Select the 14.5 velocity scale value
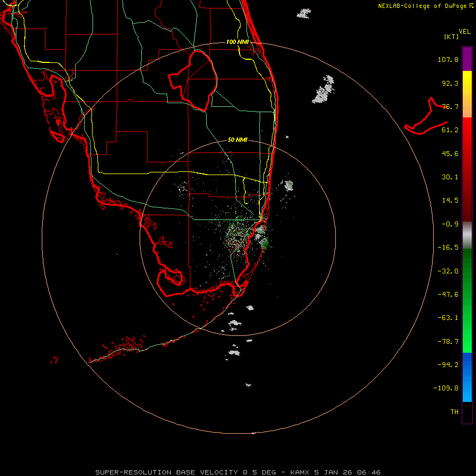Viewport: 476px width, 476px height. [450, 200]
